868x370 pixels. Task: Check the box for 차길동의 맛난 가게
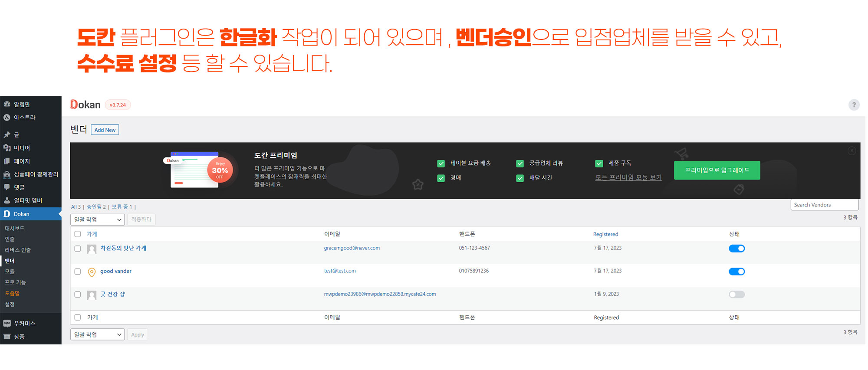click(78, 249)
